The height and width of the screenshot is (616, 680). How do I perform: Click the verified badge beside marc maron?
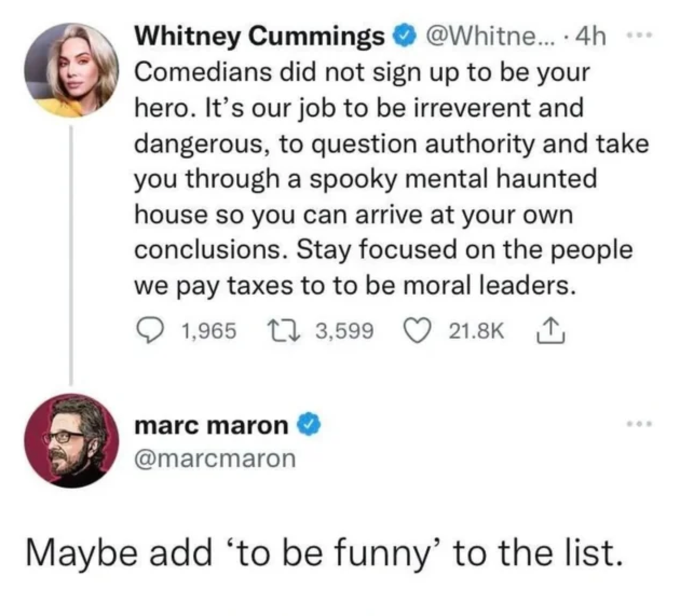310,426
